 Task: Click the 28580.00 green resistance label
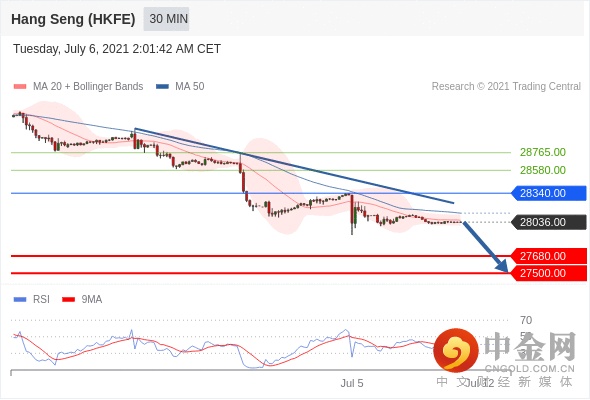543,170
